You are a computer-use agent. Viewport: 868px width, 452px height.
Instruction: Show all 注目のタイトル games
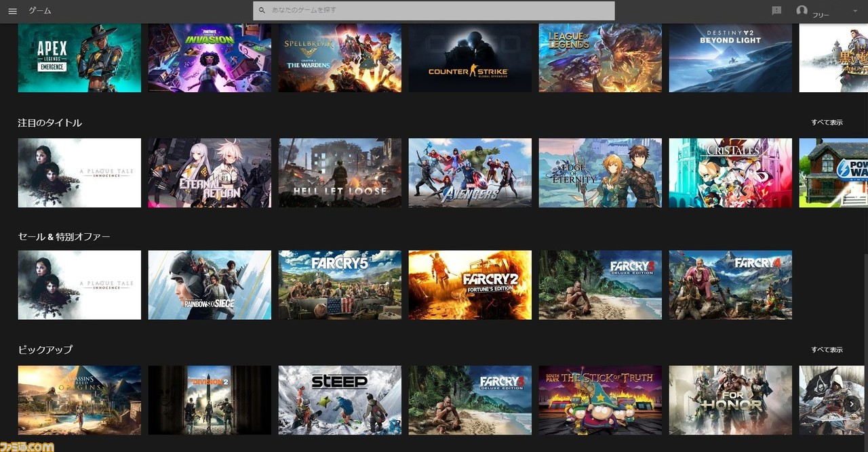[827, 123]
